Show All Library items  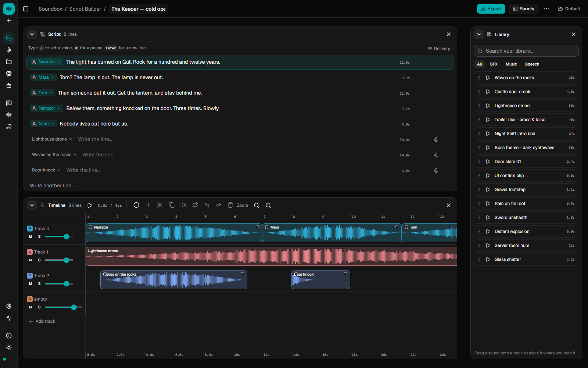[480, 64]
